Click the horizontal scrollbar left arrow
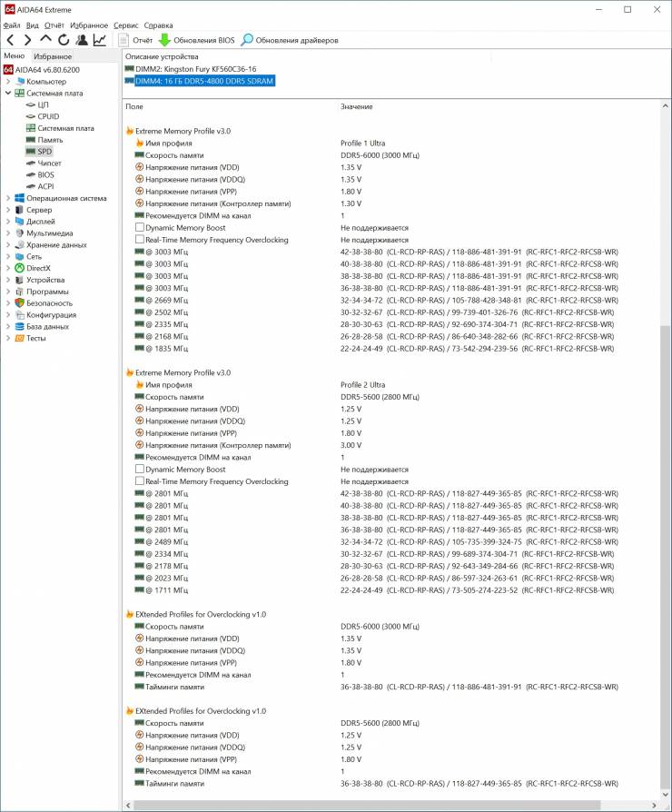Image resolution: width=672 pixels, height=812 pixels. [128, 806]
